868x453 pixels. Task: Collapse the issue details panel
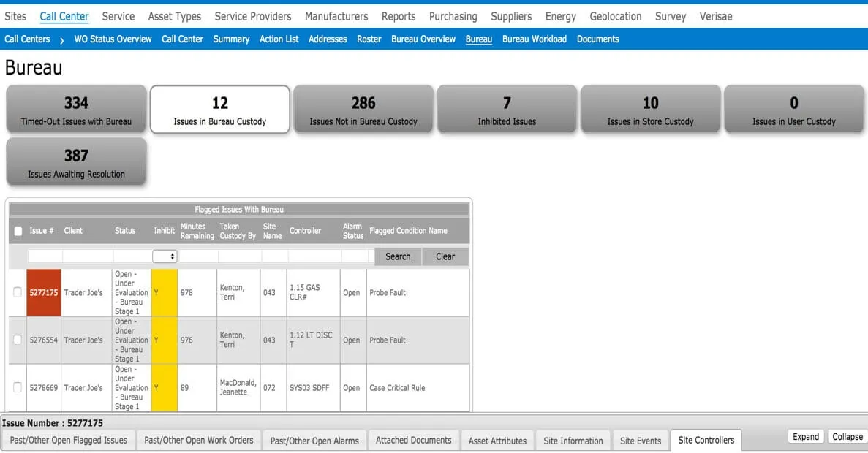point(847,436)
